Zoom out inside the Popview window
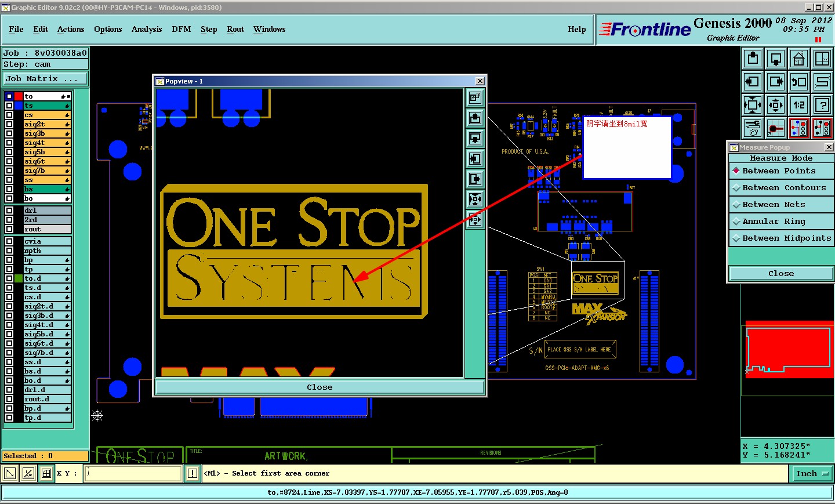 tap(475, 220)
